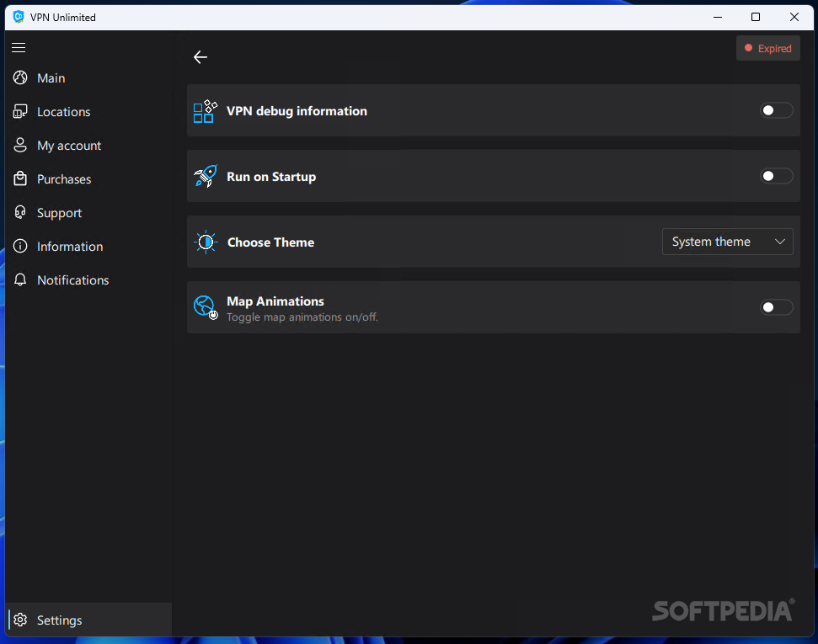Maximize the VPN Unlimited window
The image size is (818, 644).
click(x=756, y=17)
